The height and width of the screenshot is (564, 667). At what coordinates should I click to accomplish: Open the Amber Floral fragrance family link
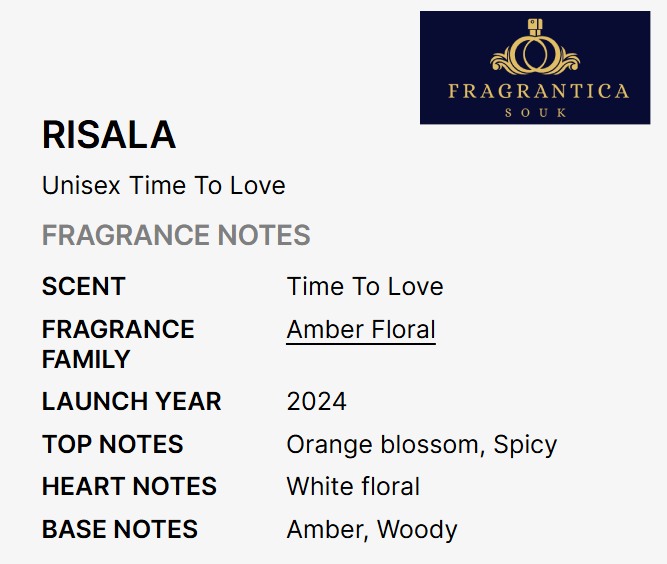pyautogui.click(x=361, y=329)
